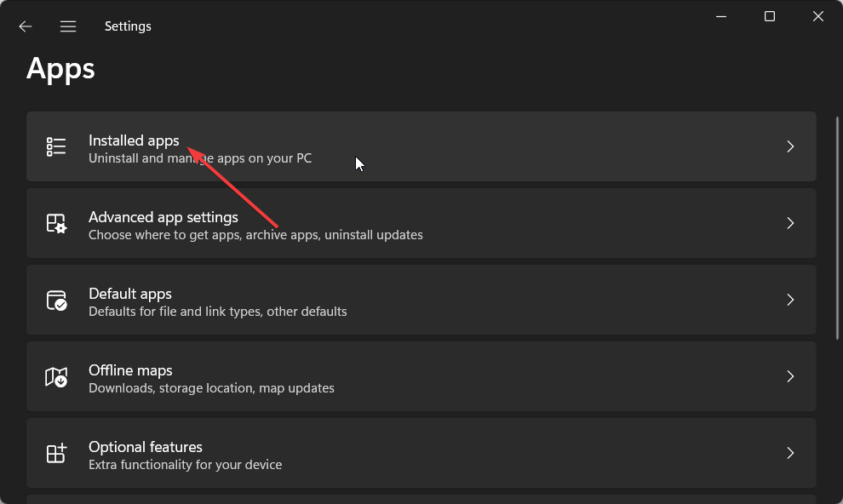Image resolution: width=843 pixels, height=504 pixels.
Task: Expand Optional features chevron arrow
Action: pos(790,453)
